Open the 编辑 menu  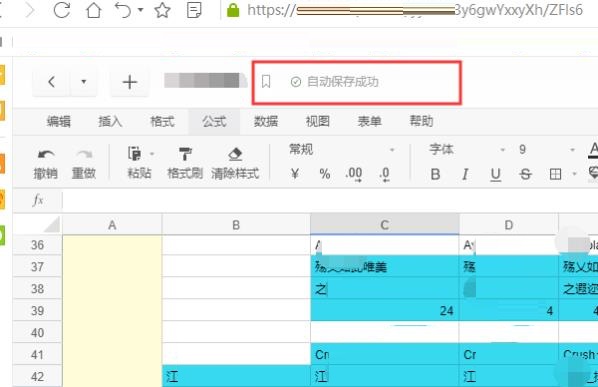(x=59, y=122)
